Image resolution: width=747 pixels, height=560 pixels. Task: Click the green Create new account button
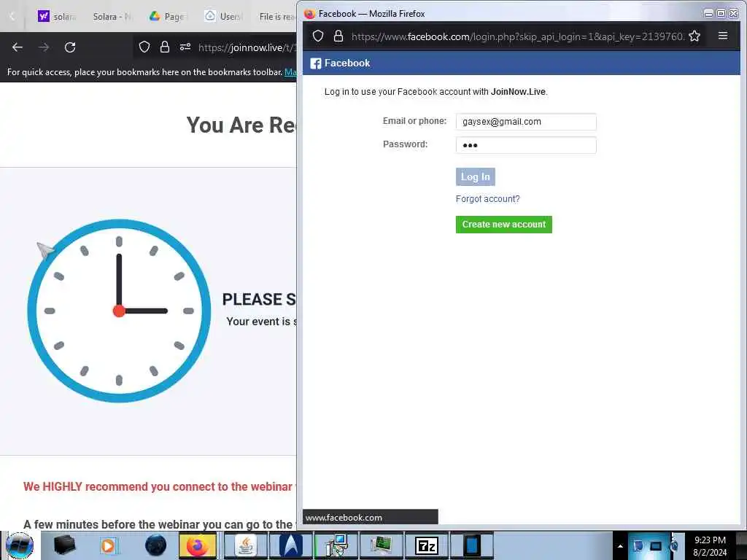click(x=503, y=225)
